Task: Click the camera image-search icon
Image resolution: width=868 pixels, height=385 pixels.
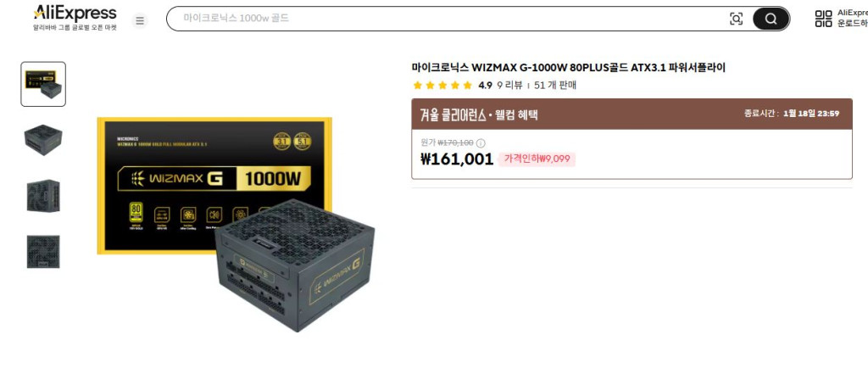Action: pos(736,19)
